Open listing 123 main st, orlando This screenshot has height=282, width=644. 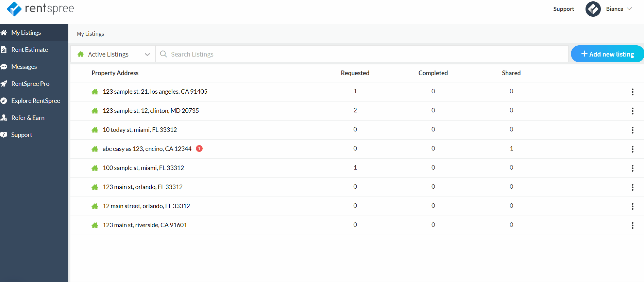click(142, 187)
